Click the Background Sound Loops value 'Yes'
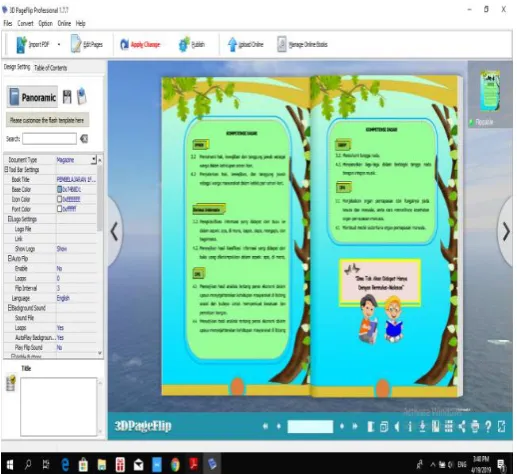Image resolution: width=517 pixels, height=474 pixels. pos(60,328)
